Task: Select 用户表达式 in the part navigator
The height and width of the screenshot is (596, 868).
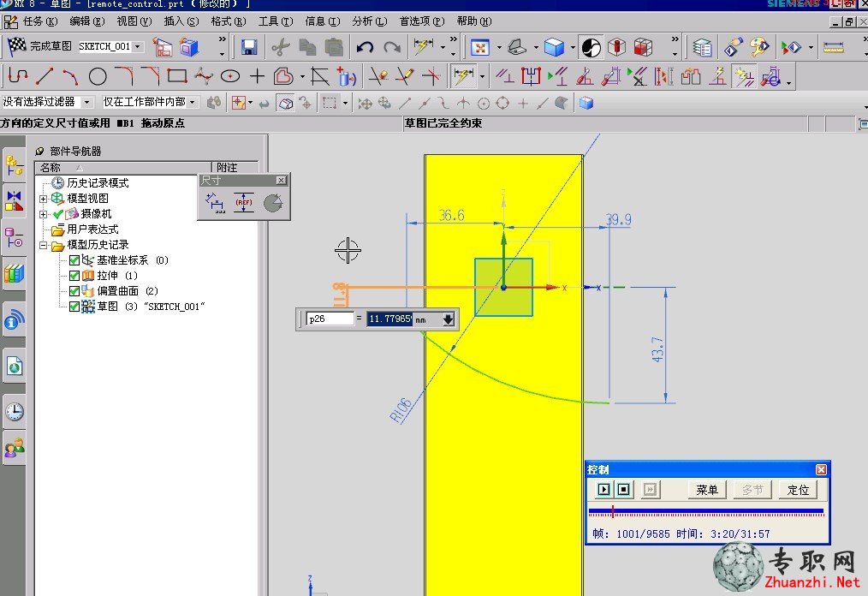Action: click(92, 229)
